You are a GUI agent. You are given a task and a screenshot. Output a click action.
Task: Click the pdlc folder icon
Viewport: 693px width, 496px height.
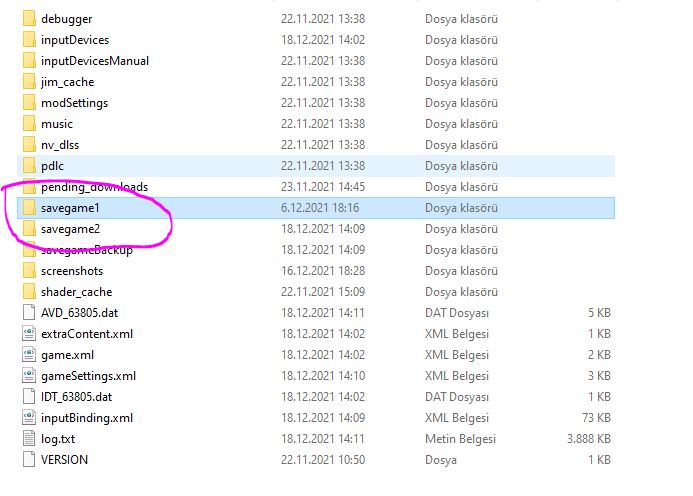pos(29,166)
